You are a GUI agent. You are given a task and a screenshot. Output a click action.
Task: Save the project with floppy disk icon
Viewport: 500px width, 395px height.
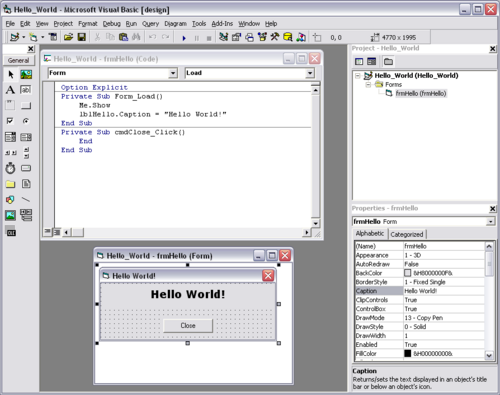82,37
